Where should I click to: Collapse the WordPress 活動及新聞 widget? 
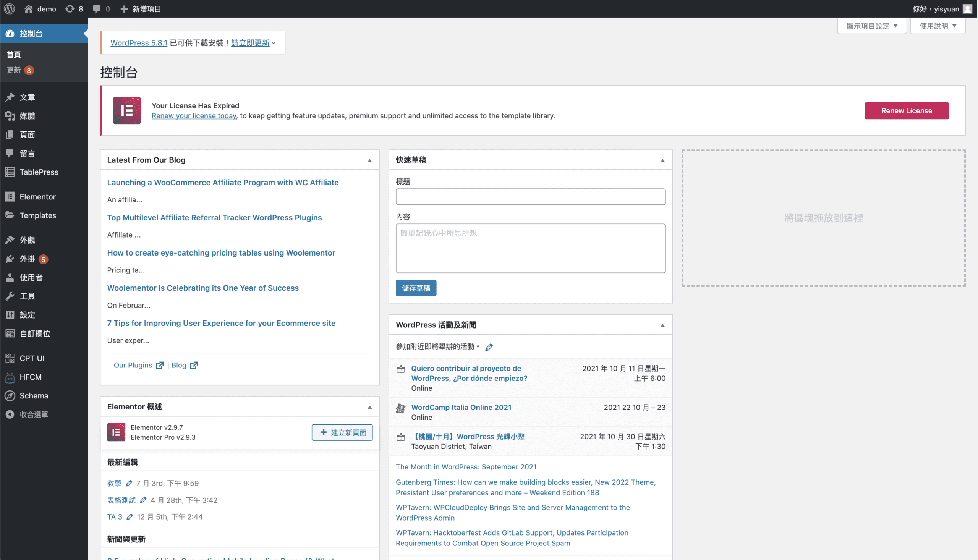[662, 325]
